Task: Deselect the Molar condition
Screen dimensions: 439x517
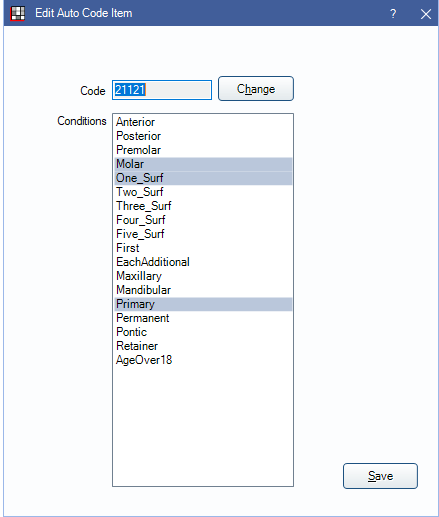Action: pyautogui.click(x=203, y=164)
